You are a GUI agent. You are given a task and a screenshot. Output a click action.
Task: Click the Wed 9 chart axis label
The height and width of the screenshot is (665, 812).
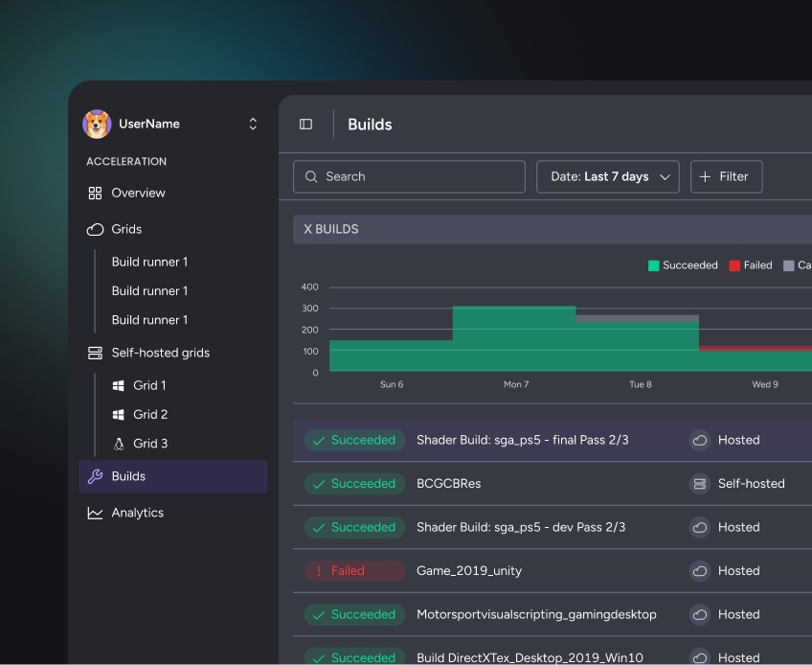pyautogui.click(x=765, y=384)
